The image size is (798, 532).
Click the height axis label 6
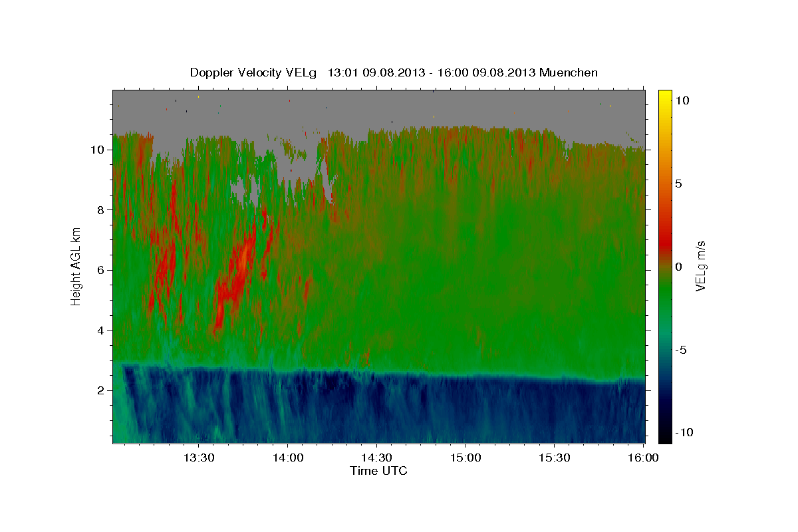coord(100,270)
